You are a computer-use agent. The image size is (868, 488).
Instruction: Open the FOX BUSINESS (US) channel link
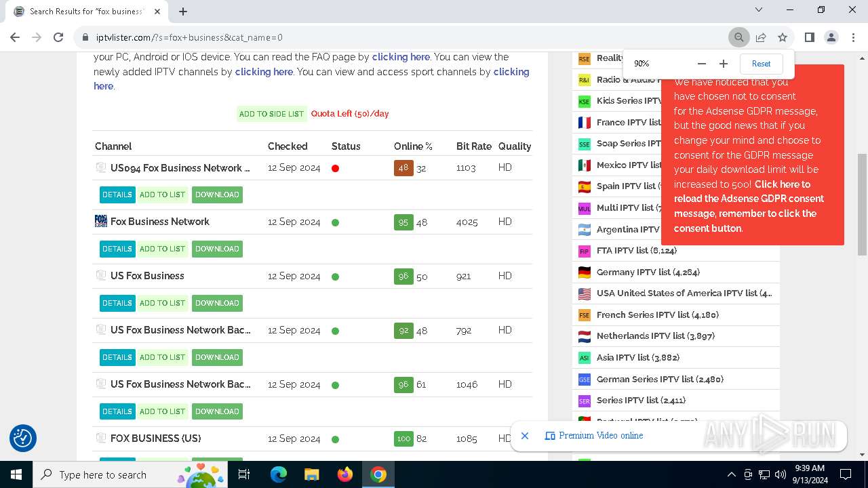155,439
